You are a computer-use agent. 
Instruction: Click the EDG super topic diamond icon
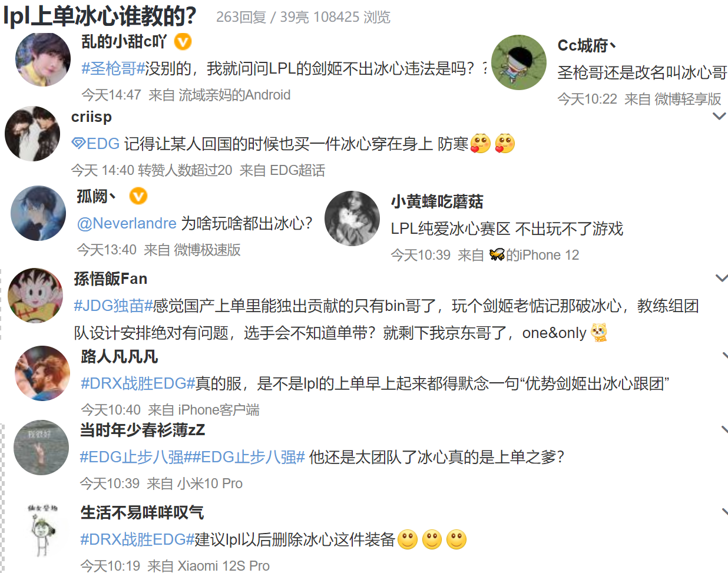(78, 144)
